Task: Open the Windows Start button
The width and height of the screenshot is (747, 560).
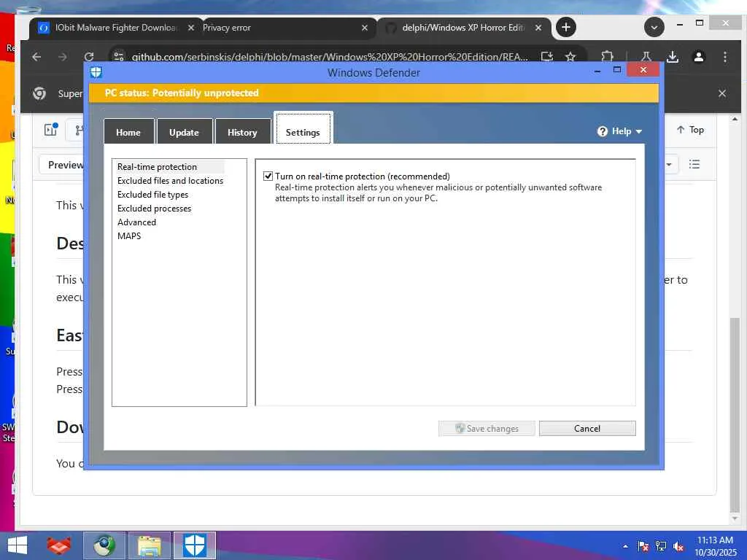Action: [18, 545]
